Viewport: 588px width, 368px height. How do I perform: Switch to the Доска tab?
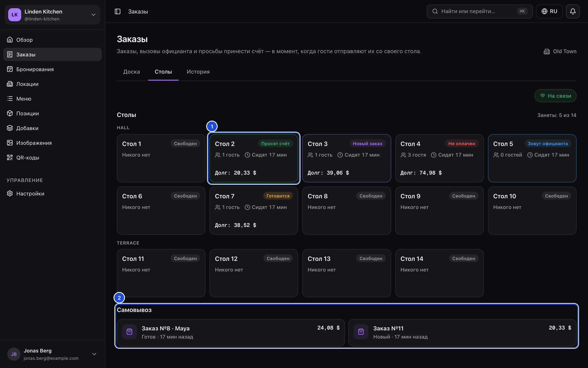pos(131,72)
